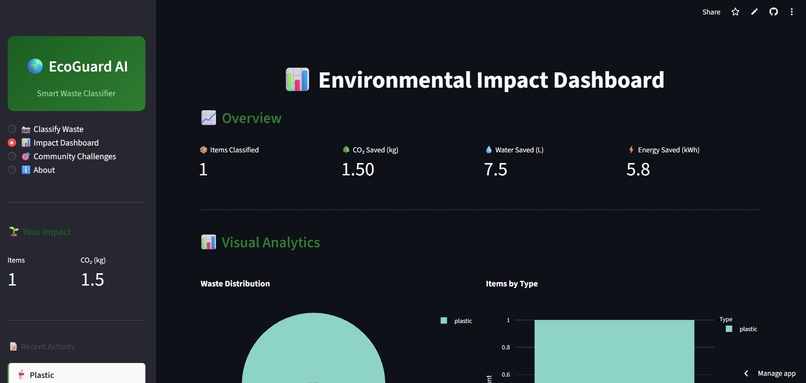Image resolution: width=806 pixels, height=383 pixels.
Task: Click the Water Saved value 7.5
Action: point(496,169)
